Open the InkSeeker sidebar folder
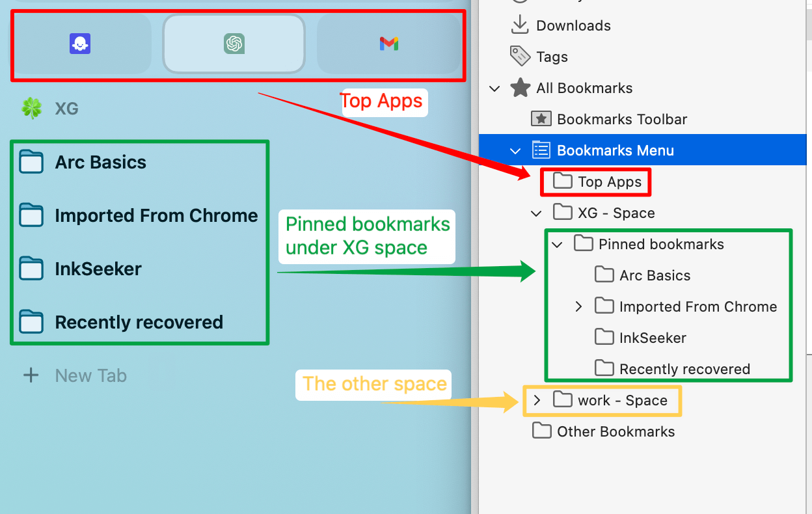This screenshot has height=514, width=812. tap(98, 269)
